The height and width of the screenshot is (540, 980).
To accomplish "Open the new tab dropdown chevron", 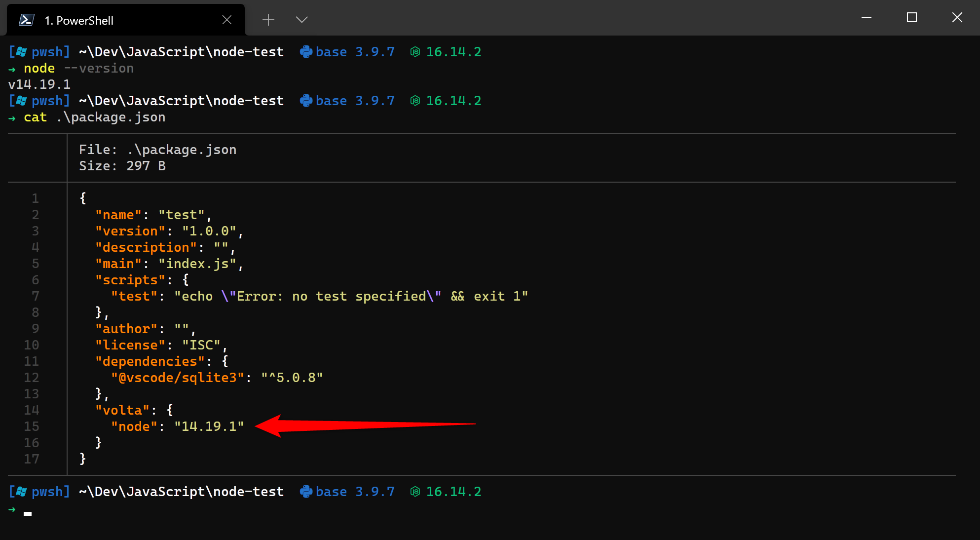I will tap(302, 19).
